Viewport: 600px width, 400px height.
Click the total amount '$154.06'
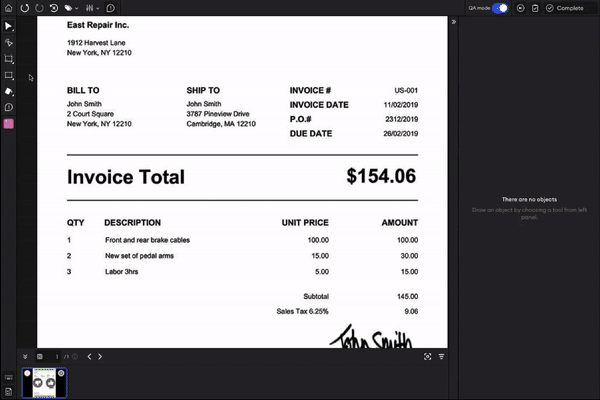coord(381,176)
